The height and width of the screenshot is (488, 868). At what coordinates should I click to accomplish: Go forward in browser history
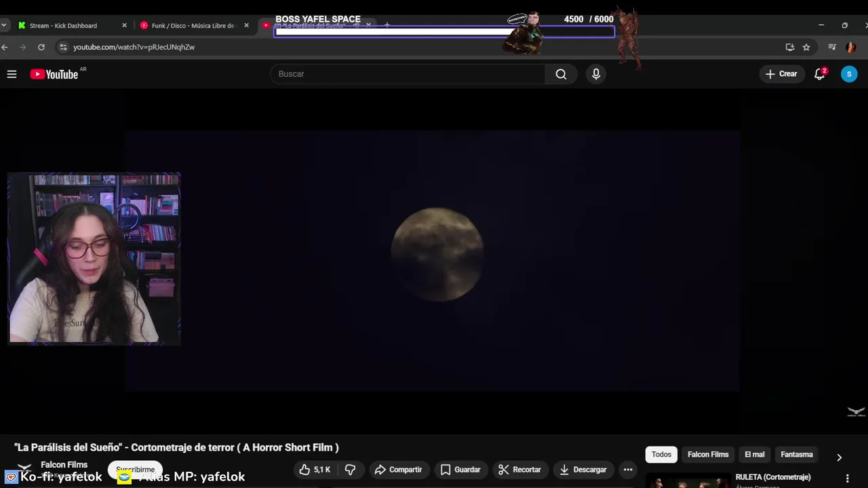(23, 47)
